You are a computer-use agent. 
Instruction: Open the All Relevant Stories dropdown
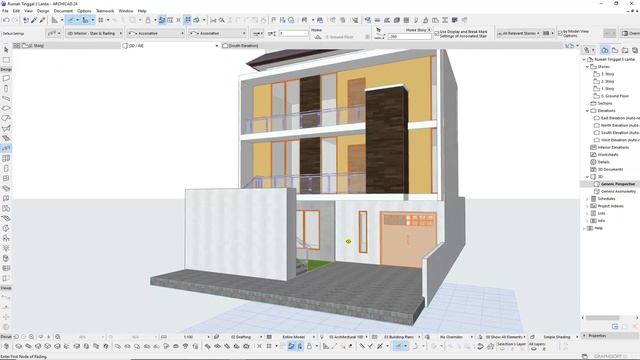(x=519, y=33)
